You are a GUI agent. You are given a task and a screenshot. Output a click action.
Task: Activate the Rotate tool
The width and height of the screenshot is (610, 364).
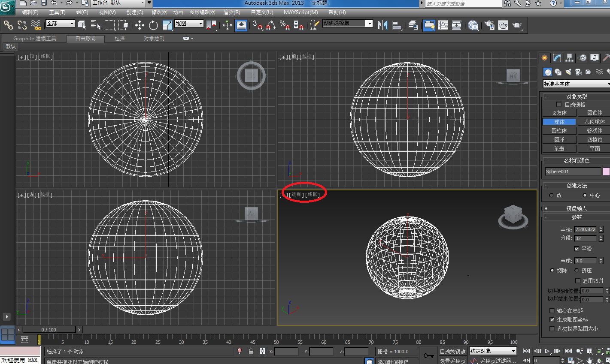coord(153,25)
